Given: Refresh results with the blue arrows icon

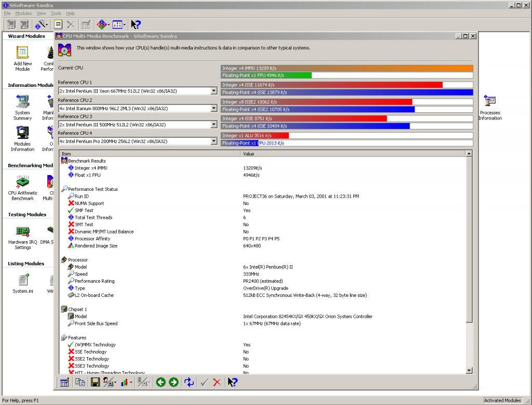Looking at the screenshot, I should coord(189,382).
